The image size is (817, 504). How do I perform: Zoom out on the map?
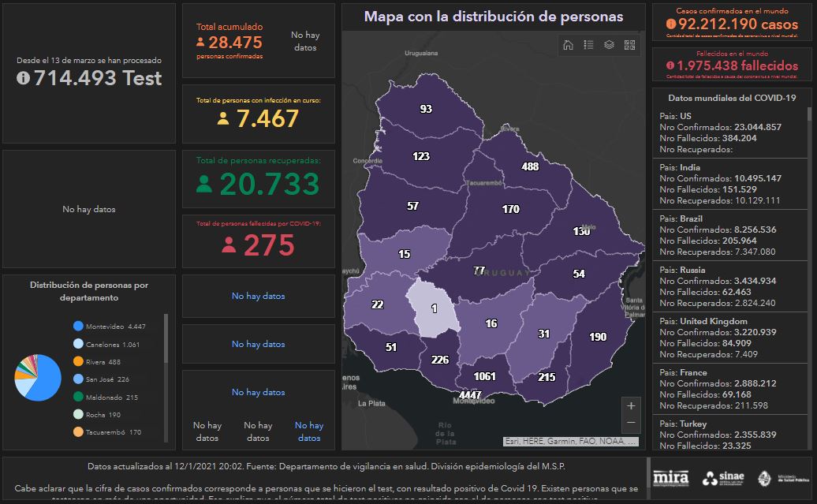tap(631, 424)
